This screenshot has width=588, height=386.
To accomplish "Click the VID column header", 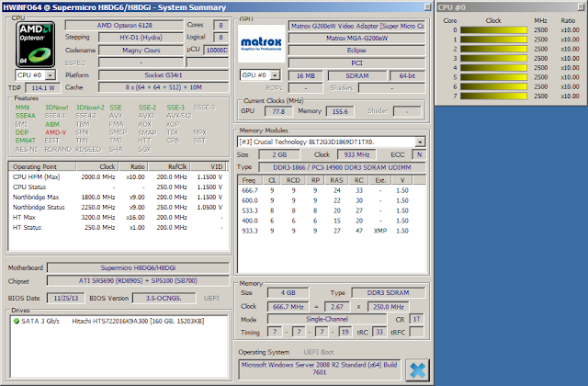I will 209,166.
